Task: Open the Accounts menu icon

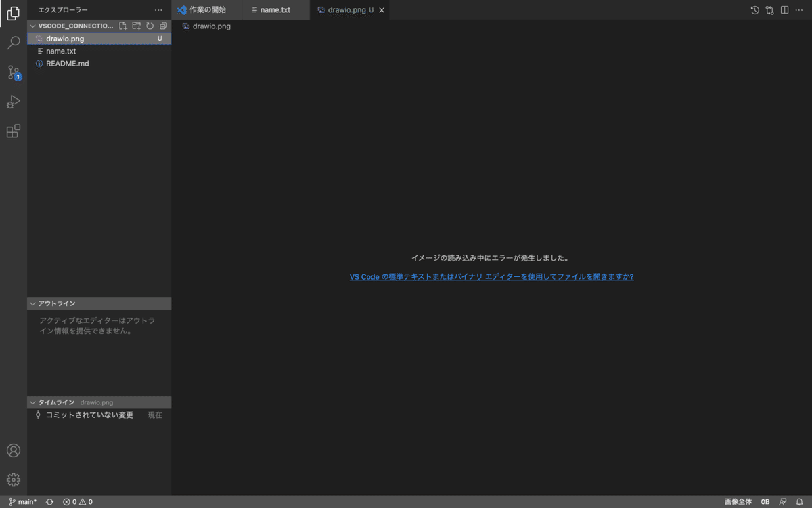Action: 14,450
